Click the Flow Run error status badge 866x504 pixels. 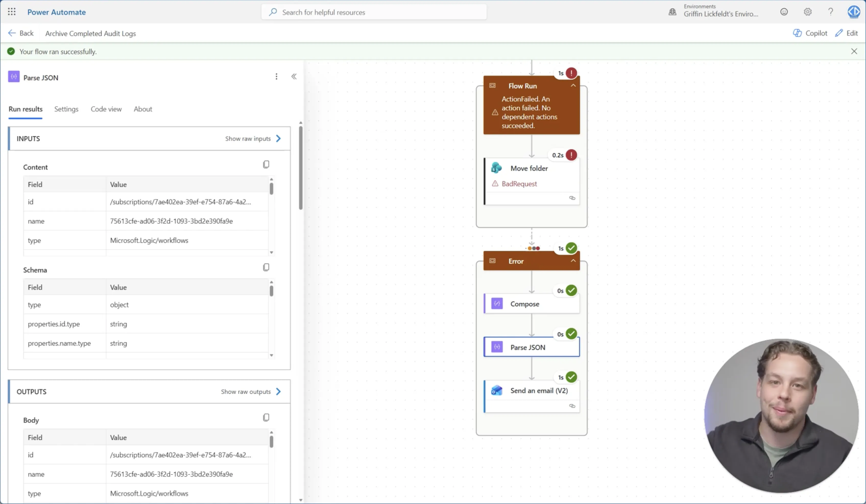click(571, 73)
